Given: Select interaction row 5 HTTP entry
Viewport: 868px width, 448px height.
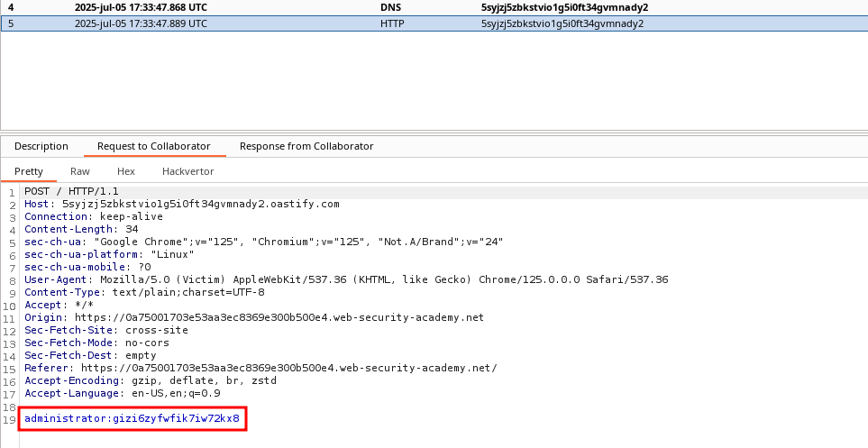Looking at the screenshot, I should 434,23.
